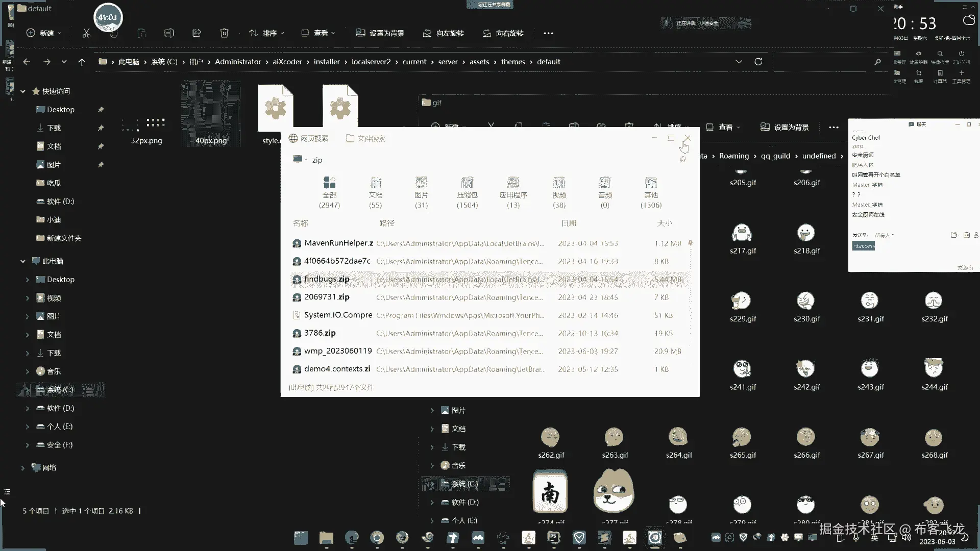Click the 向左旋转 rotate-left button
Screen dimensions: 980x551
[x=444, y=33]
